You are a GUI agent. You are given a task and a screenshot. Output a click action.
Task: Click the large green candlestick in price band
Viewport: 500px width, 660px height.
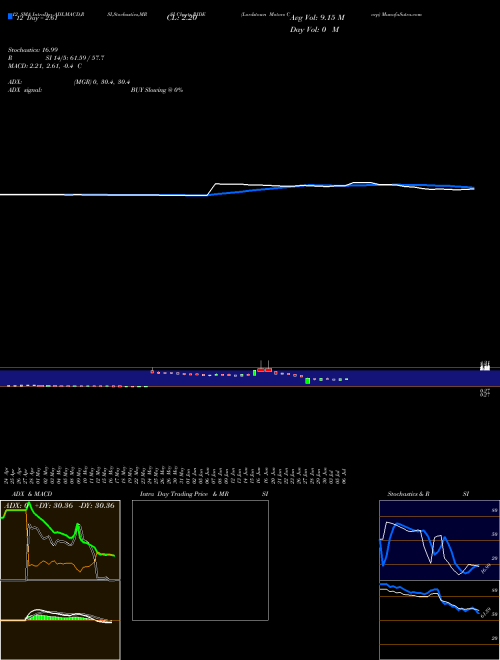point(308,381)
